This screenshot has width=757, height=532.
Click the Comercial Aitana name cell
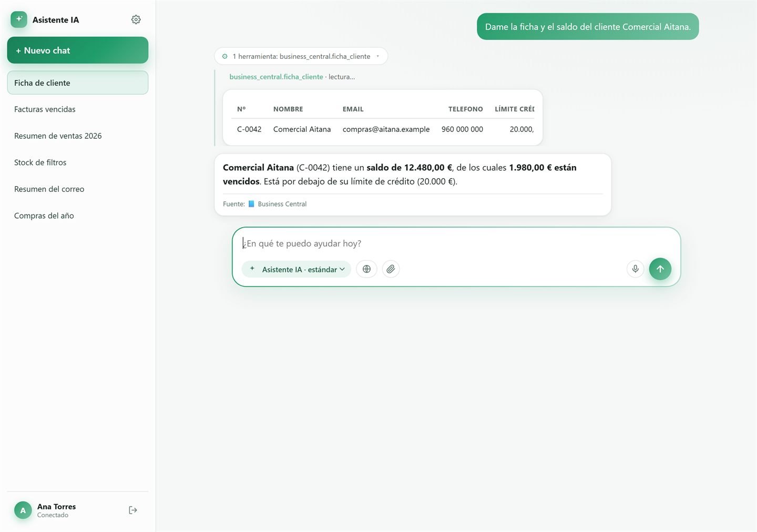[x=302, y=129]
